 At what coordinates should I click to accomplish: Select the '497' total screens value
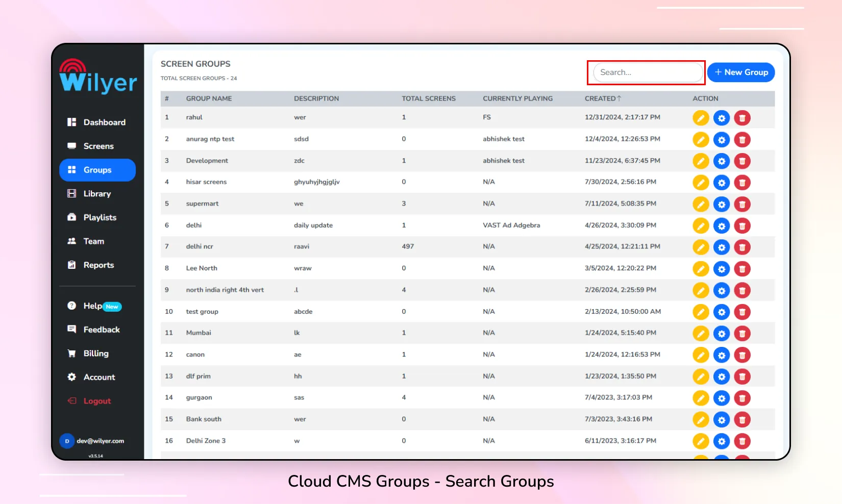[x=408, y=246]
